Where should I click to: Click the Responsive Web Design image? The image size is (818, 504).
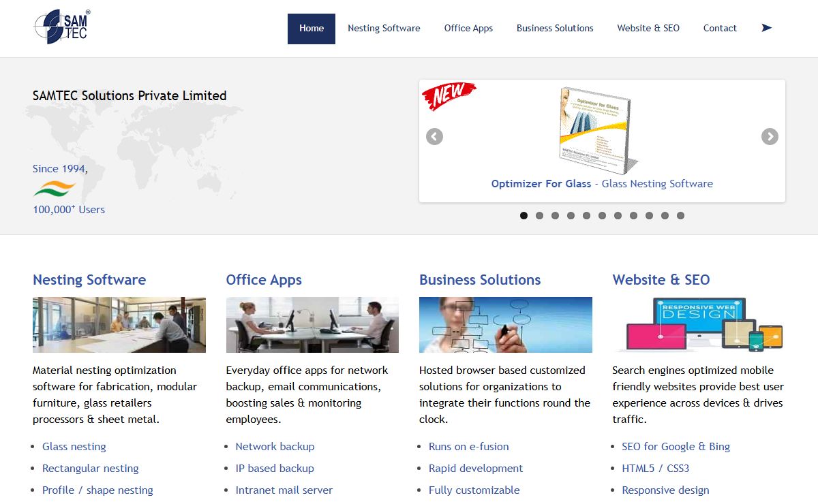tap(699, 325)
